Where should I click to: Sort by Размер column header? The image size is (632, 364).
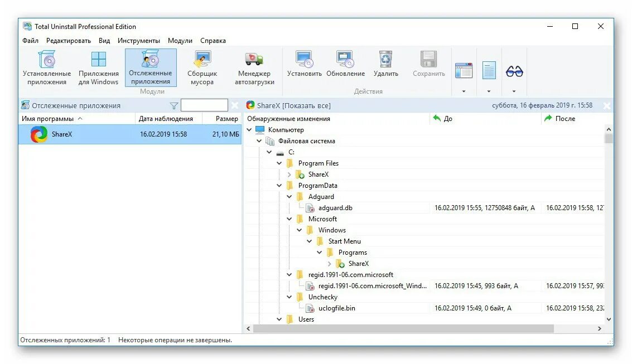[x=221, y=119]
